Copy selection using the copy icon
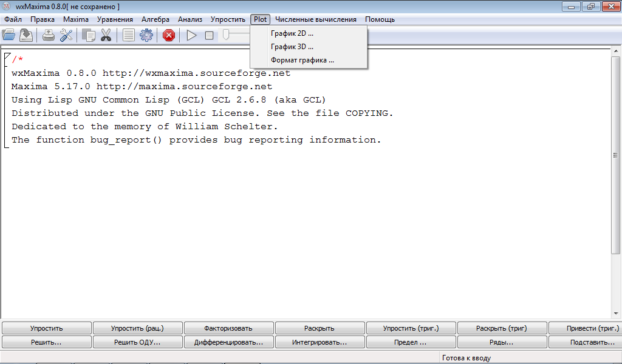 point(89,35)
